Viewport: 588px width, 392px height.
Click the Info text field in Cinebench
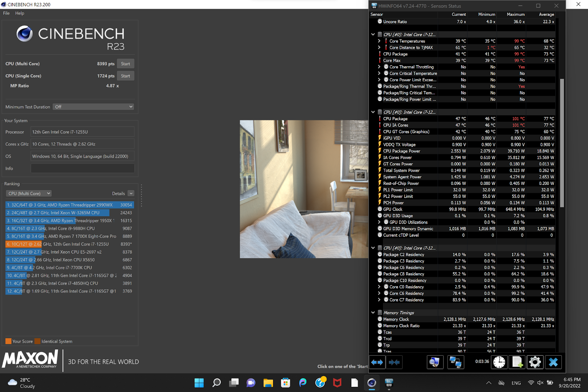(x=83, y=168)
